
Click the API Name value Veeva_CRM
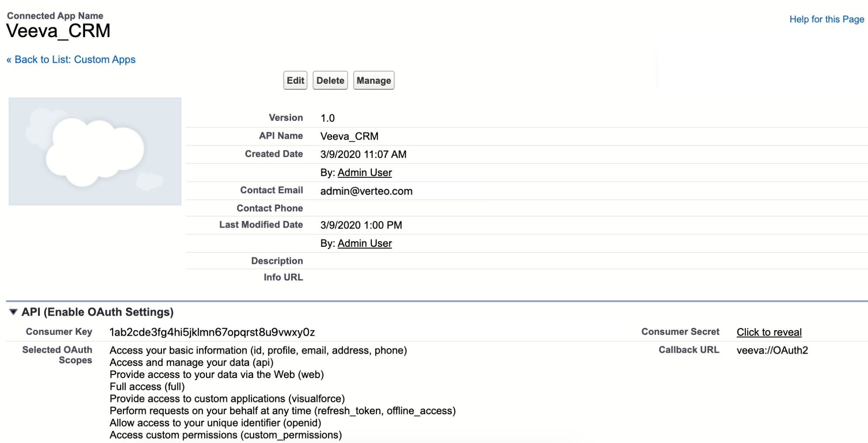pos(349,136)
